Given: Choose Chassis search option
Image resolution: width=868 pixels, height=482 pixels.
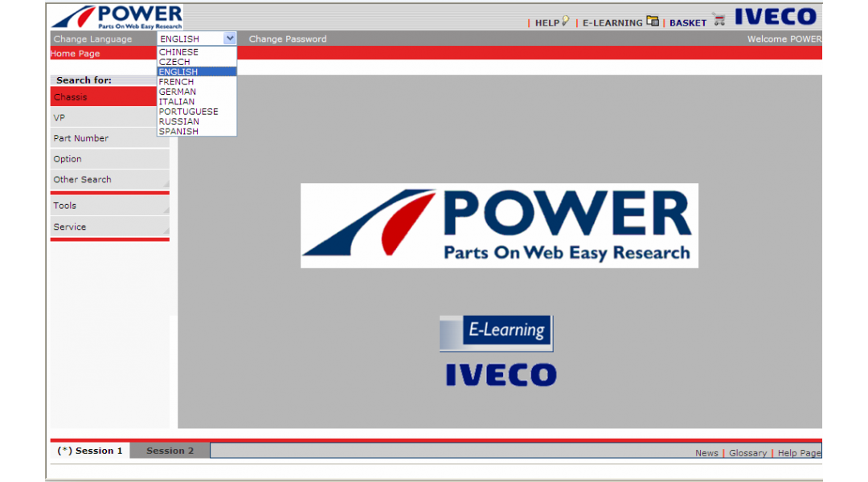Looking at the screenshot, I should tap(104, 97).
